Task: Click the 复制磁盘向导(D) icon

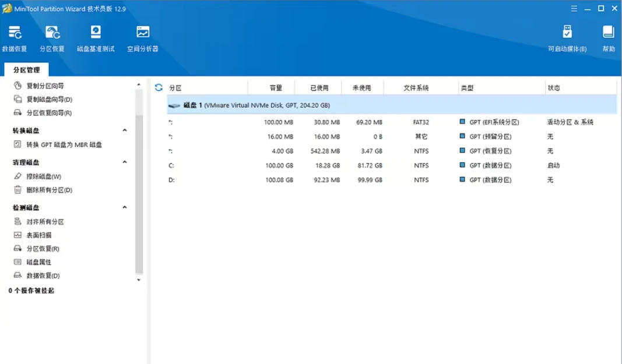Action: [x=17, y=99]
